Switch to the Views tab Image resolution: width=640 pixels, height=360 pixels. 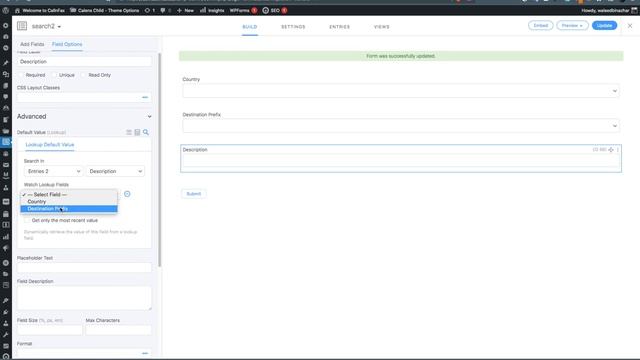[x=382, y=27]
